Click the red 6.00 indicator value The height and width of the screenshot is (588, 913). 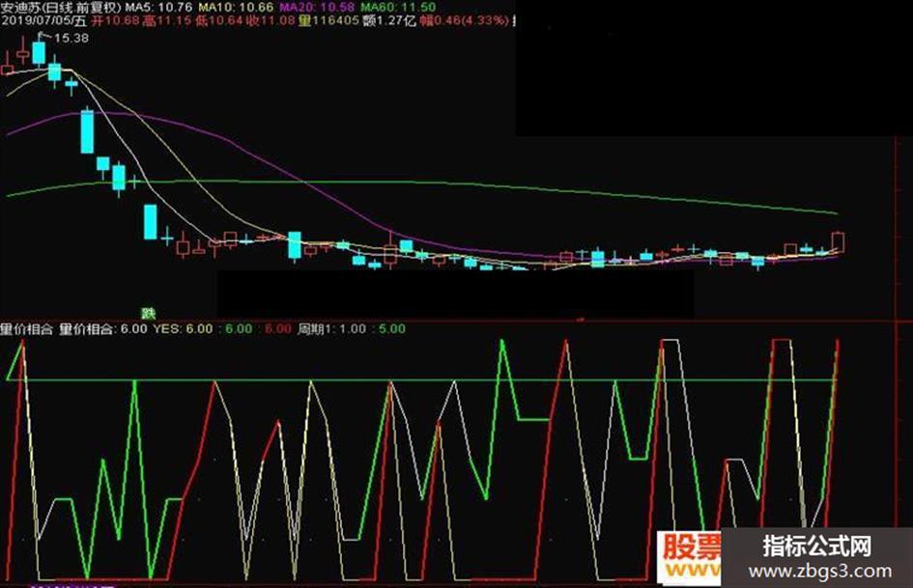click(277, 329)
